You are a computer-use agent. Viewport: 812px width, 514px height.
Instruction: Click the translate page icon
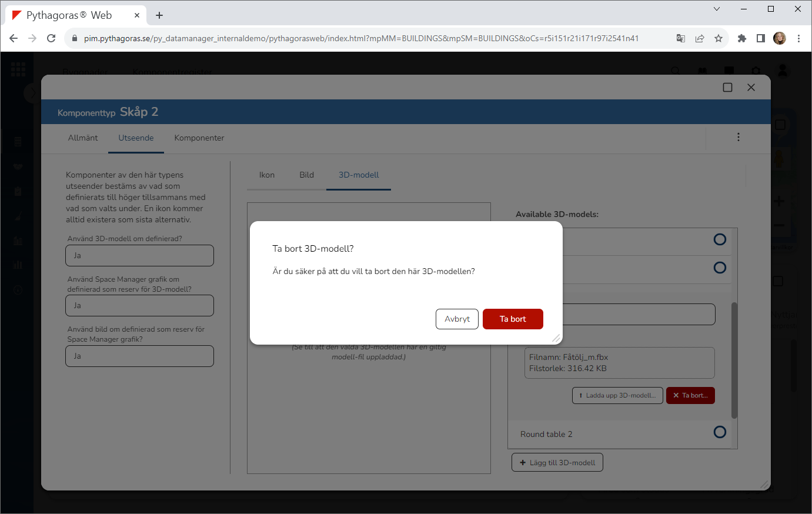click(x=680, y=38)
